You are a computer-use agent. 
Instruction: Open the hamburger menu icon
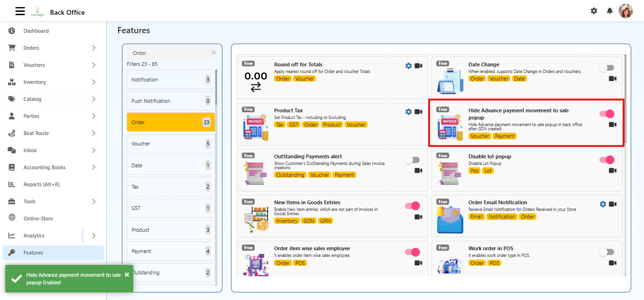(x=20, y=11)
